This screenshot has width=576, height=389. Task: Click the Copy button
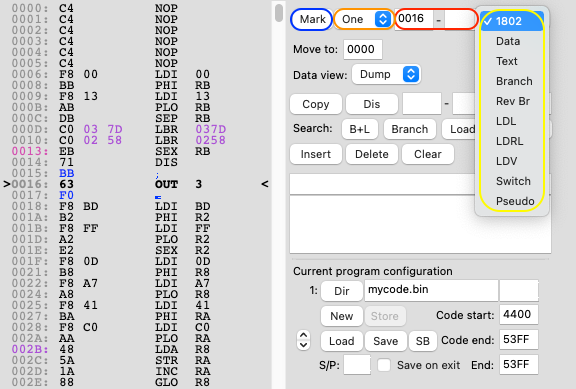[x=316, y=104]
